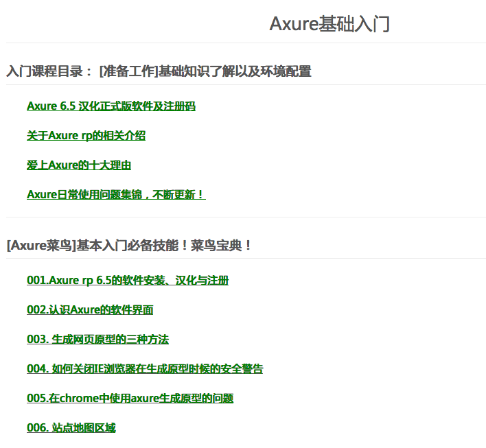This screenshot has width=486, height=448.
Task: Open the Axure 6.5 汉化正式版软件及注册码 link
Action: tap(111, 106)
